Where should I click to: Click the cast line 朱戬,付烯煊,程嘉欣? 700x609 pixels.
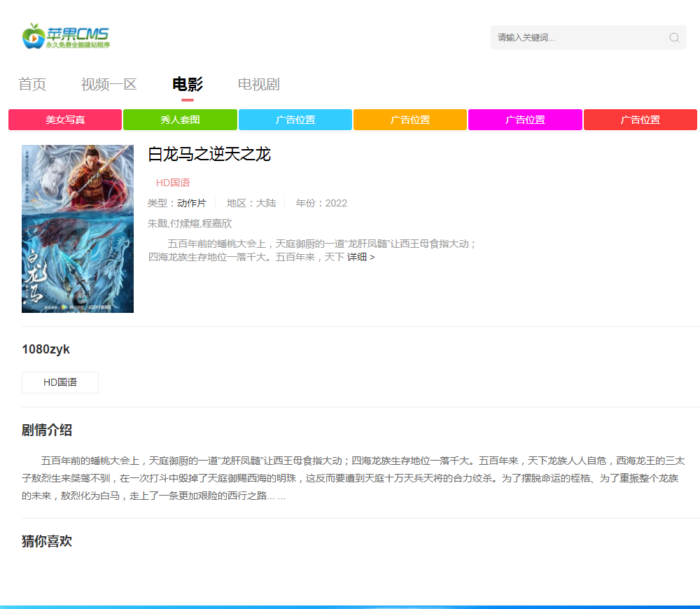click(190, 223)
